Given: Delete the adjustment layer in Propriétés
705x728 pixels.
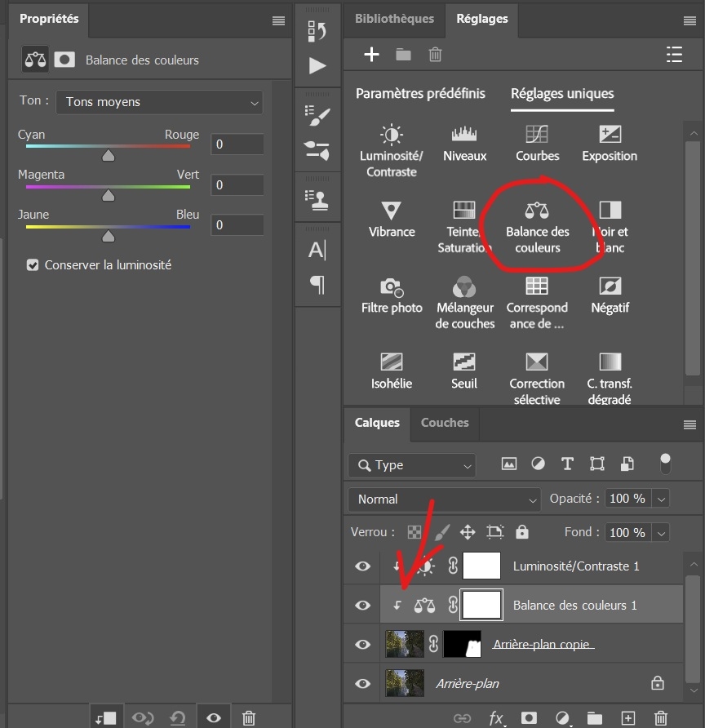Looking at the screenshot, I should pyautogui.click(x=249, y=717).
